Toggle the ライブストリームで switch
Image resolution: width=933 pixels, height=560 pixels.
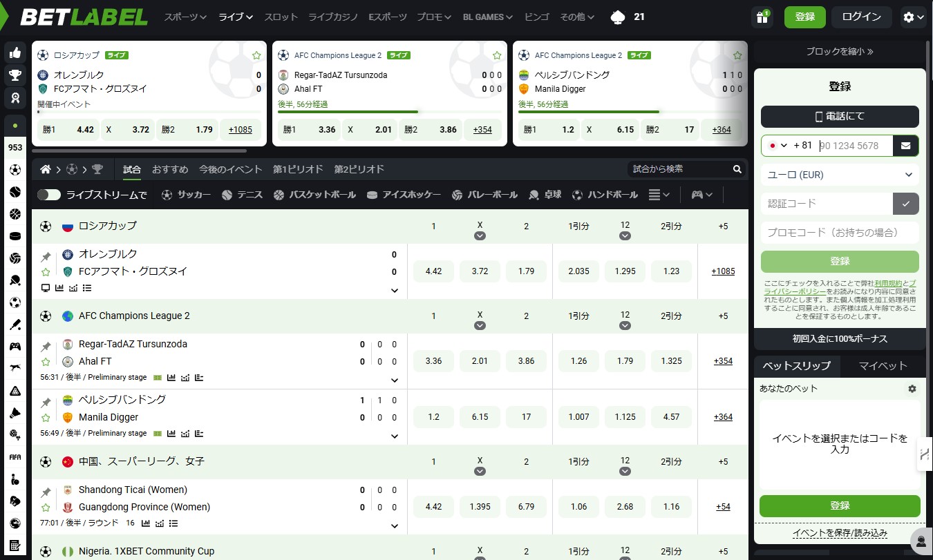coord(49,195)
